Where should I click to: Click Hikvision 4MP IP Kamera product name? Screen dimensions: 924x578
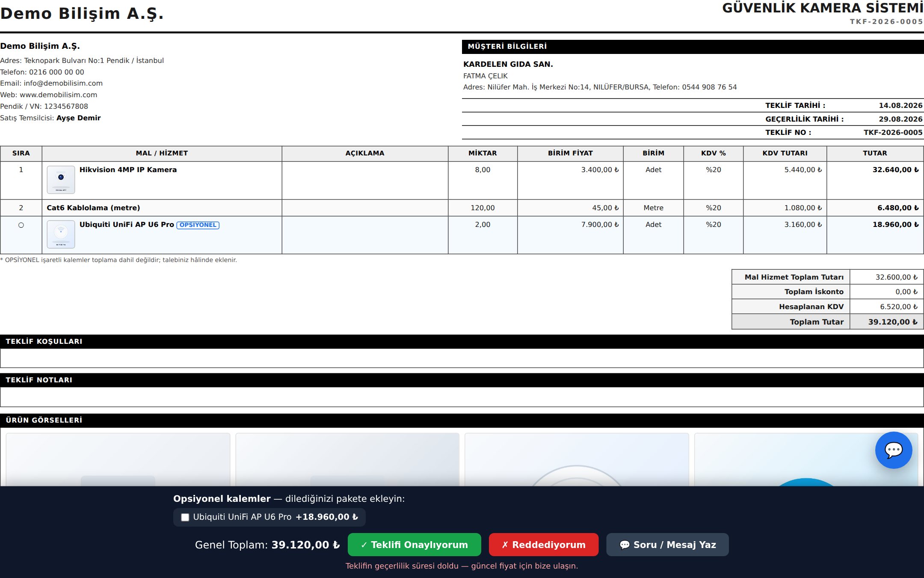coord(128,170)
